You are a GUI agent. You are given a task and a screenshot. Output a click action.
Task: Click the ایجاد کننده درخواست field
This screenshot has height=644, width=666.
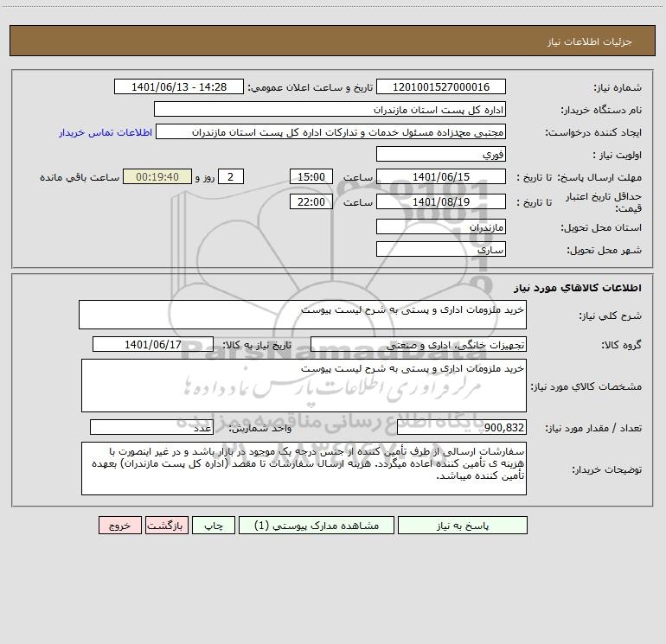click(331, 131)
